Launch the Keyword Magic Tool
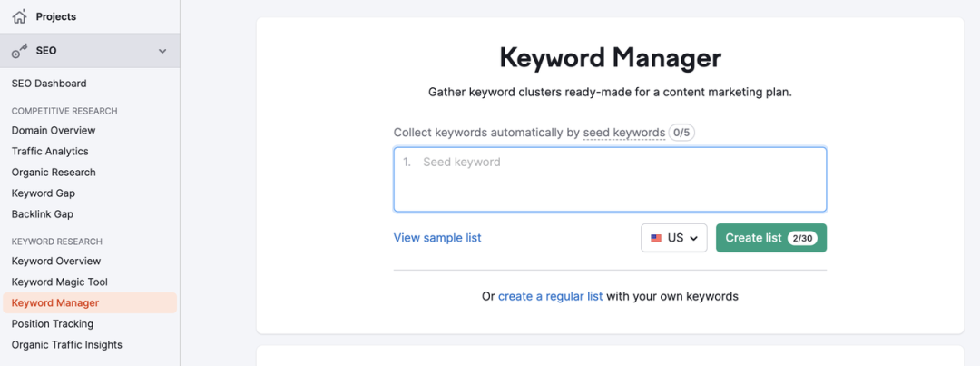This screenshot has height=366, width=980. (60, 282)
